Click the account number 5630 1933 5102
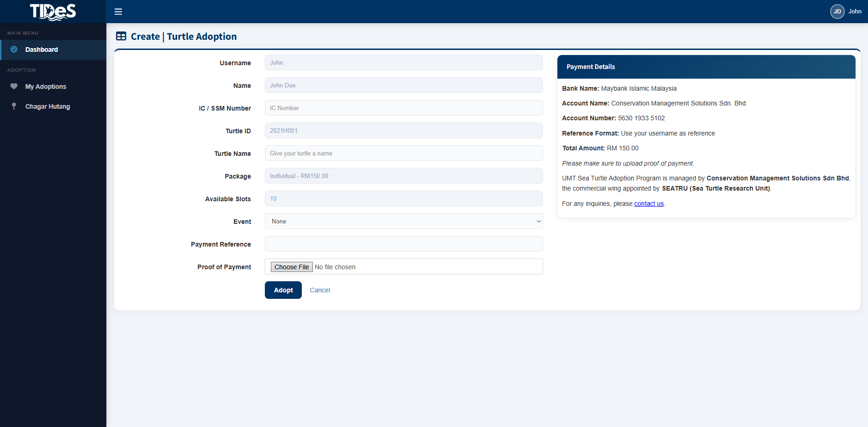The height and width of the screenshot is (427, 868). [x=642, y=118]
